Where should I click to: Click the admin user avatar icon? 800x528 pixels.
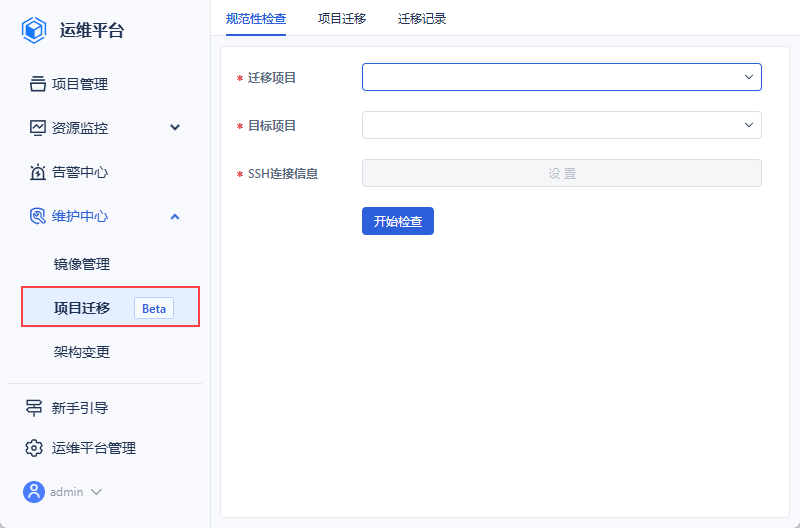[34, 492]
